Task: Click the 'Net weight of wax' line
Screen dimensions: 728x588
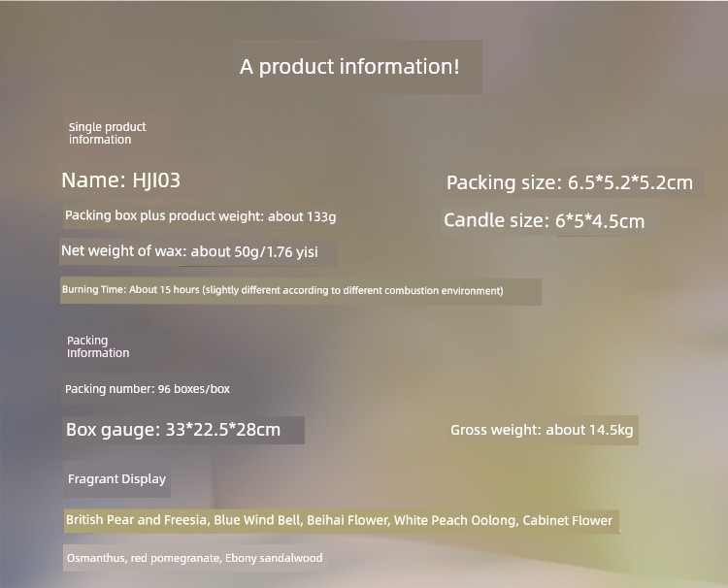Action: [189, 251]
